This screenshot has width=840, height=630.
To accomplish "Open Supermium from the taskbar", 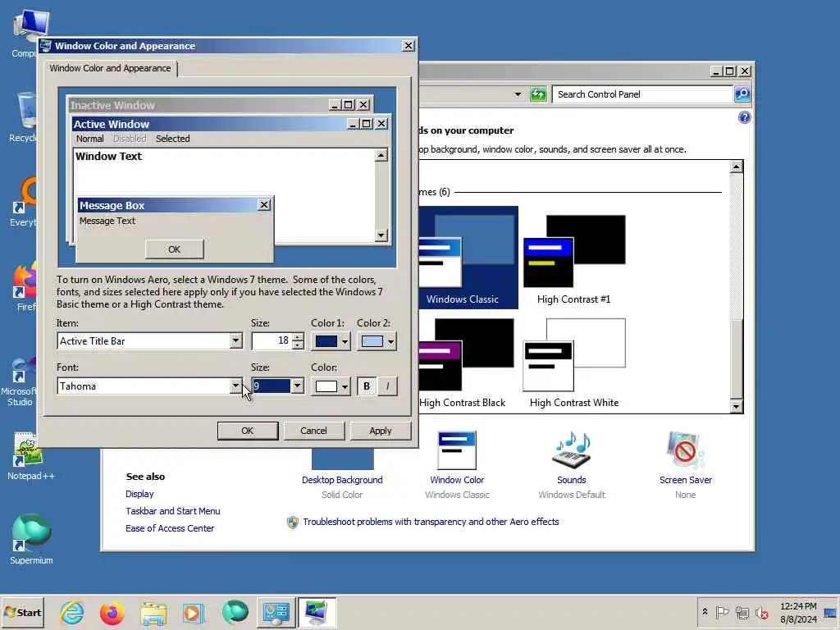I will [235, 612].
